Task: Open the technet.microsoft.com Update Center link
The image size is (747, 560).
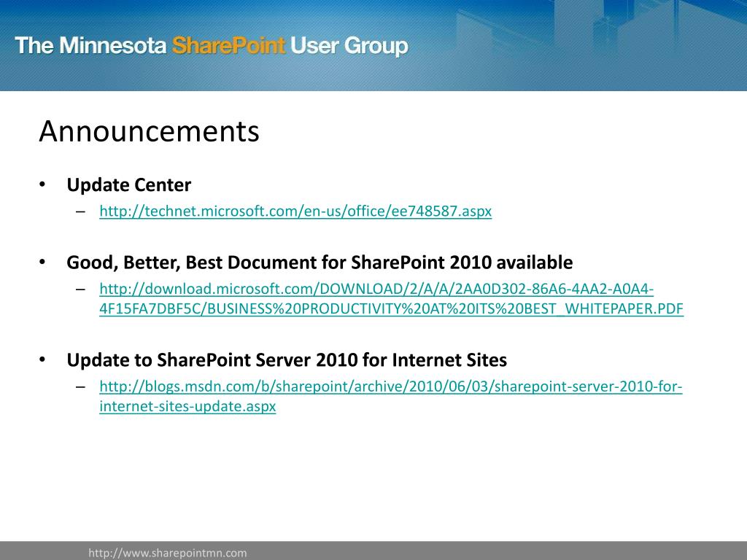Action: tap(295, 211)
